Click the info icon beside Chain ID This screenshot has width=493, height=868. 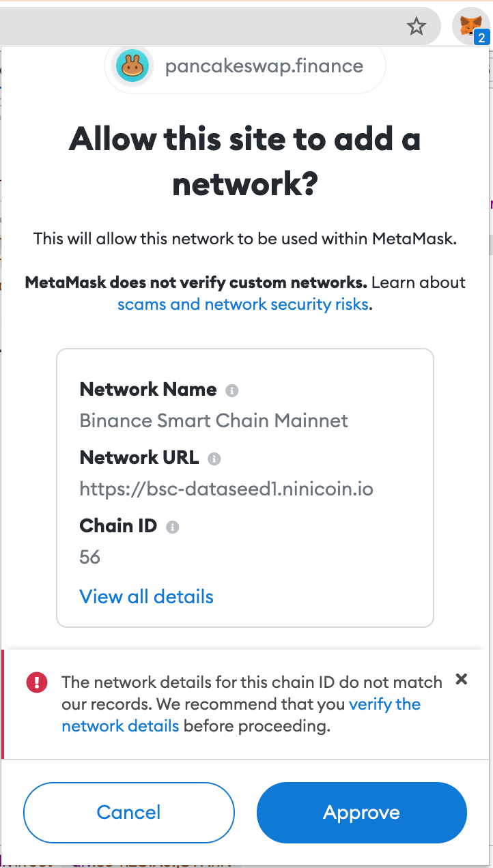coord(173,527)
